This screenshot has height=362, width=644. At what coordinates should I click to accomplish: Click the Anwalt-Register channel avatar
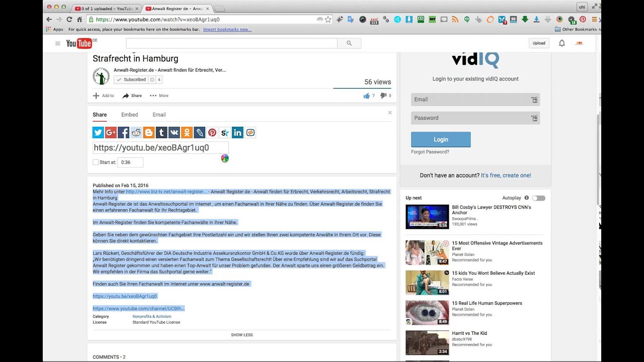(x=101, y=76)
